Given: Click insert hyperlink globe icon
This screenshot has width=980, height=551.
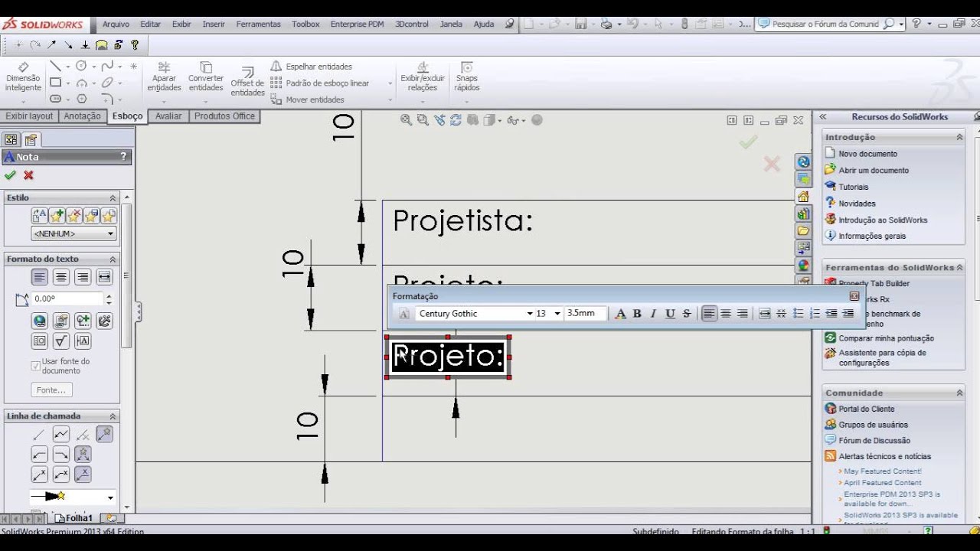Looking at the screenshot, I should pyautogui.click(x=40, y=320).
